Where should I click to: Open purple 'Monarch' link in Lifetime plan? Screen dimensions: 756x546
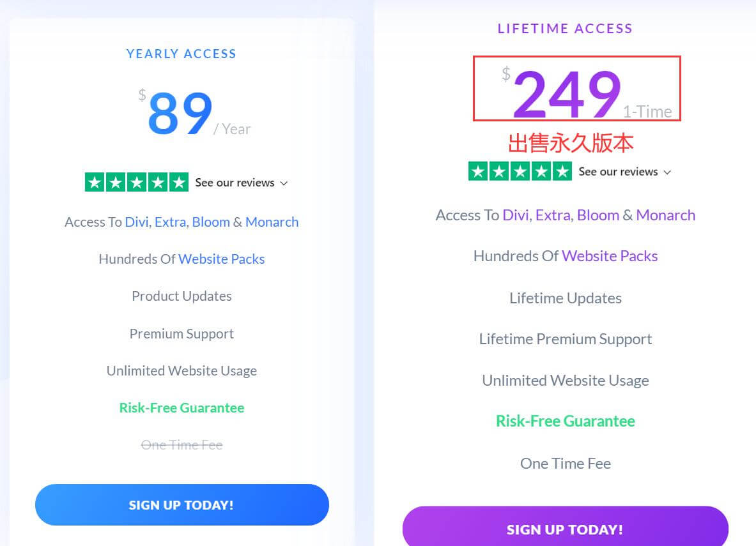665,215
